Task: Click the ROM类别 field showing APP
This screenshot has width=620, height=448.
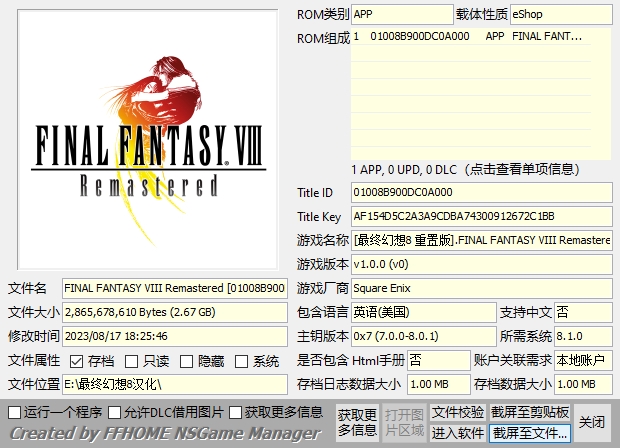Action: [x=402, y=14]
